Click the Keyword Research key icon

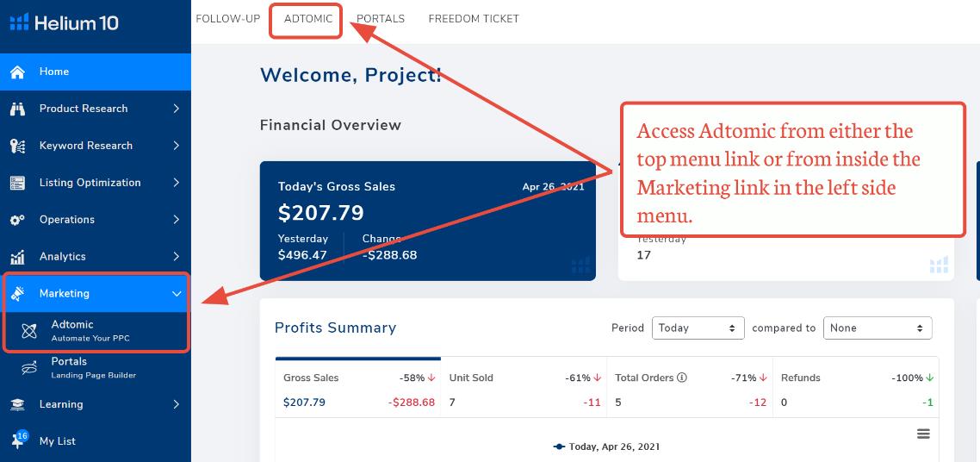(17, 146)
